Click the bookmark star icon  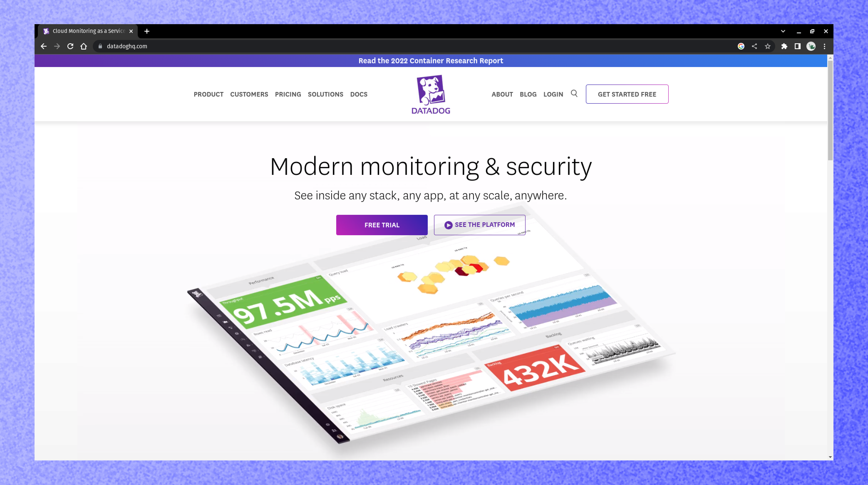(x=768, y=46)
